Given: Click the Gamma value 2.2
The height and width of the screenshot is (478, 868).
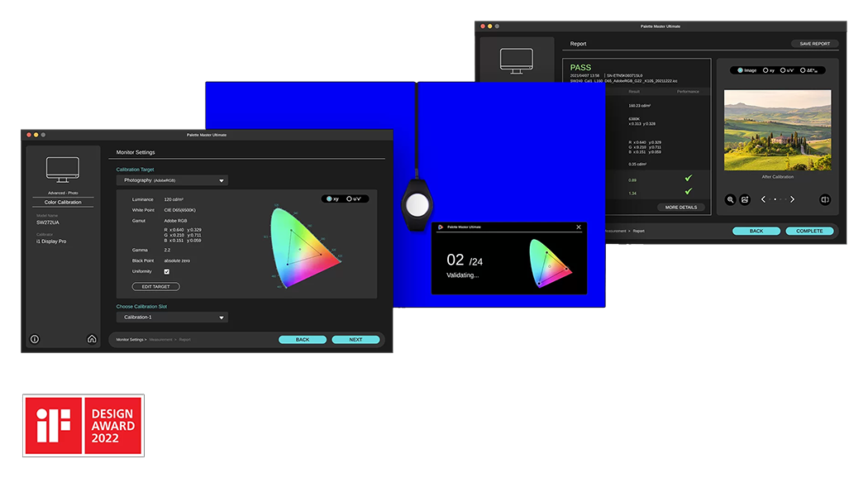Looking at the screenshot, I should coord(167,250).
